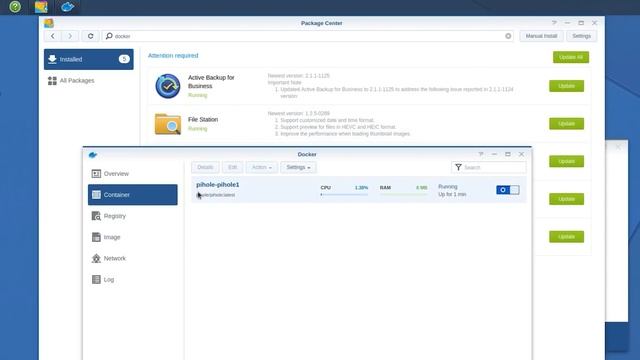The height and width of the screenshot is (360, 640).
Task: Click the File Station folder icon
Action: 167,124
